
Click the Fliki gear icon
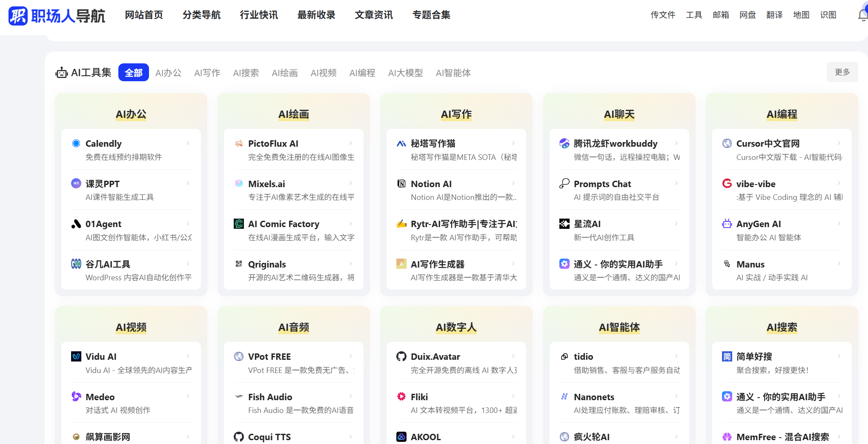401,396
